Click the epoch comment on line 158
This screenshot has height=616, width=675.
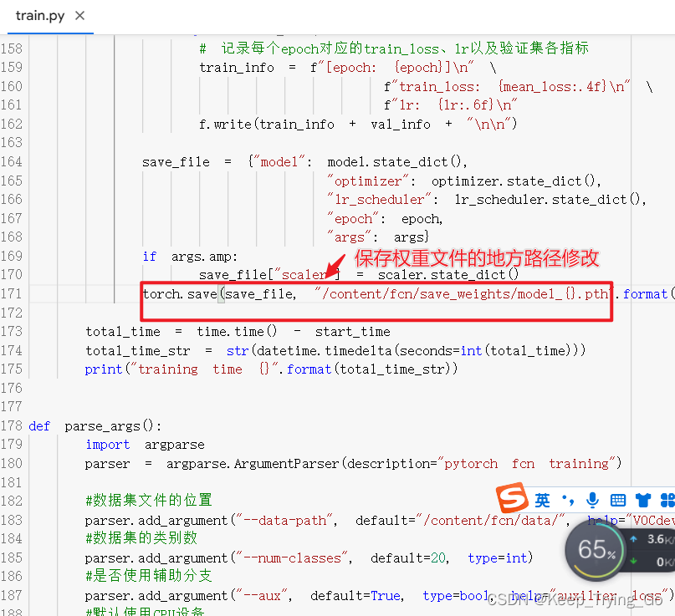click(394, 48)
